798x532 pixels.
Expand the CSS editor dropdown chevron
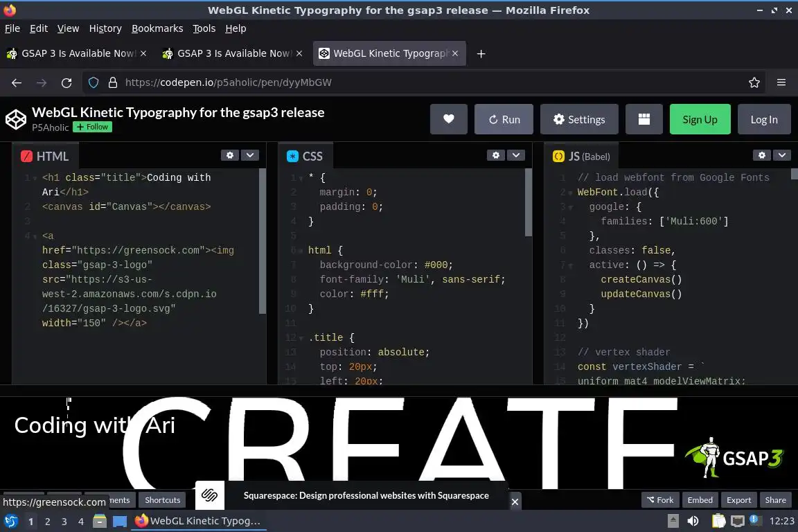[515, 155]
